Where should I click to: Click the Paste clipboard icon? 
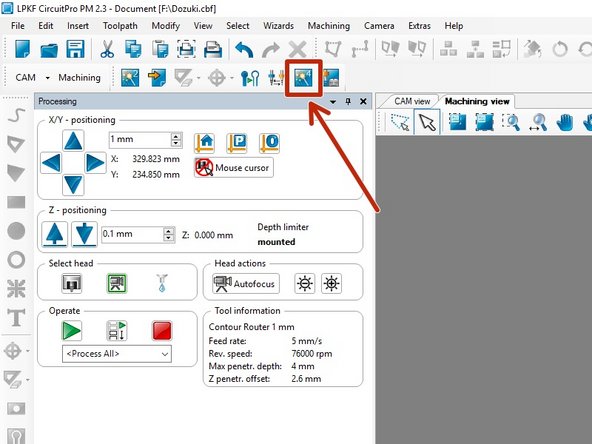[160, 49]
